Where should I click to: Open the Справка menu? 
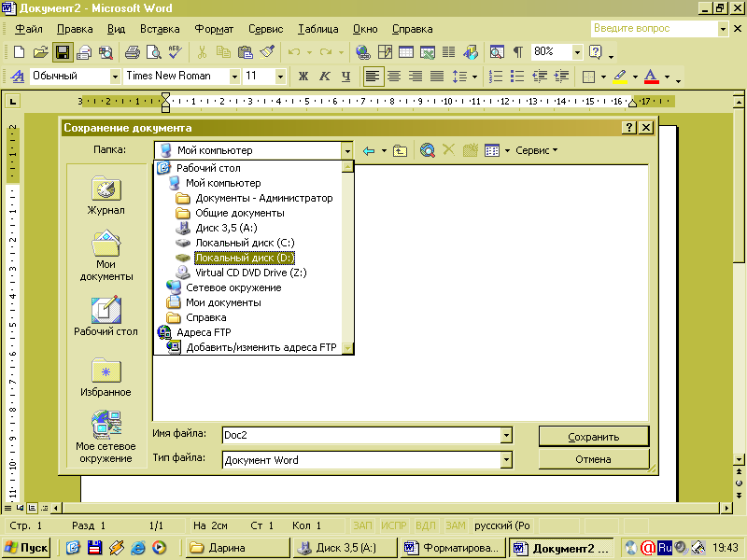(412, 29)
